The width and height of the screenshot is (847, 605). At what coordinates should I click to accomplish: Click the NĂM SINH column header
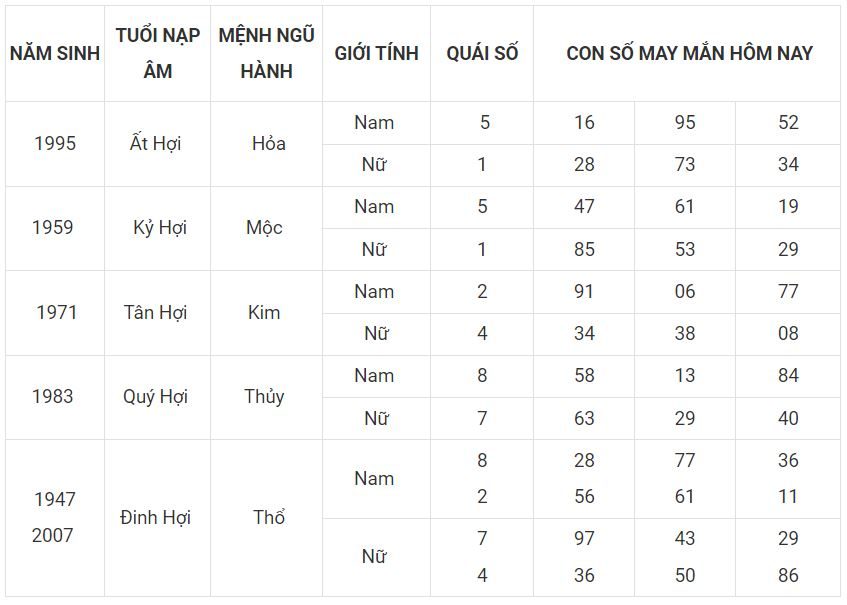[x=55, y=53]
